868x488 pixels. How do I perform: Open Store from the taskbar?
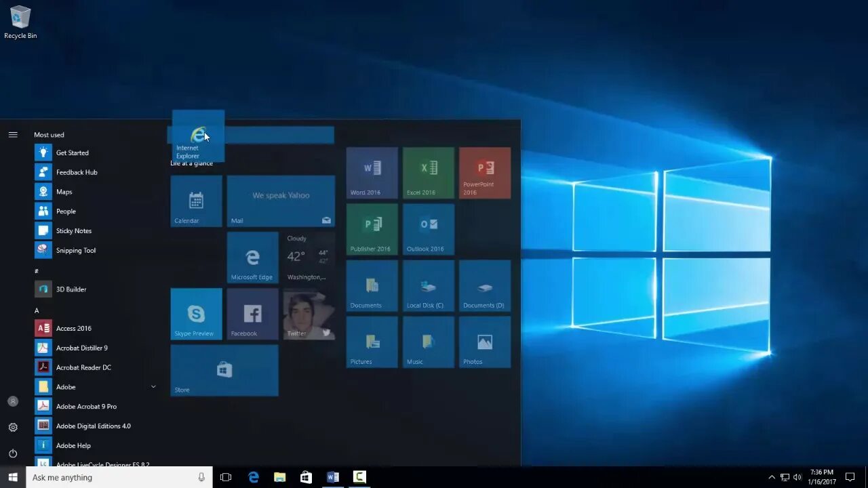coord(306,477)
